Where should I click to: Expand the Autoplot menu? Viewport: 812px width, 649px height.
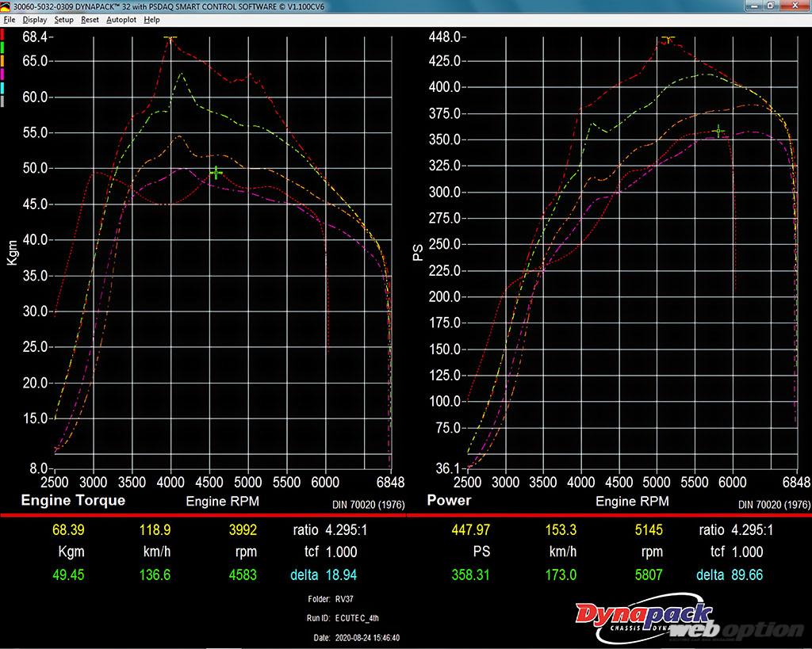click(121, 20)
